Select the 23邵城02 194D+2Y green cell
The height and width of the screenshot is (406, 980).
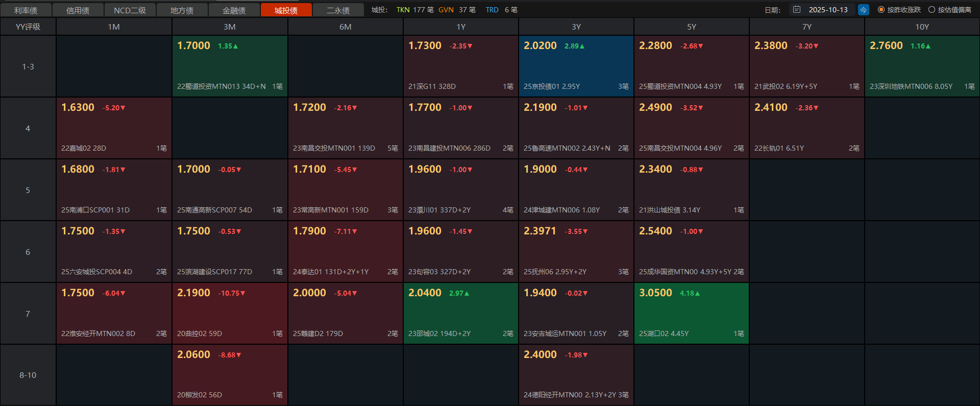460,314
